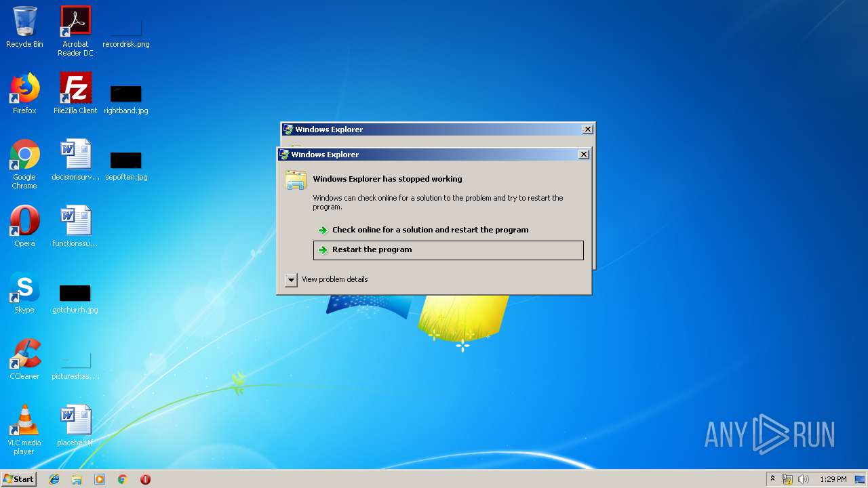Image resolution: width=868 pixels, height=488 pixels.
Task: Open Opera desktop shortcut
Action: click(x=24, y=226)
